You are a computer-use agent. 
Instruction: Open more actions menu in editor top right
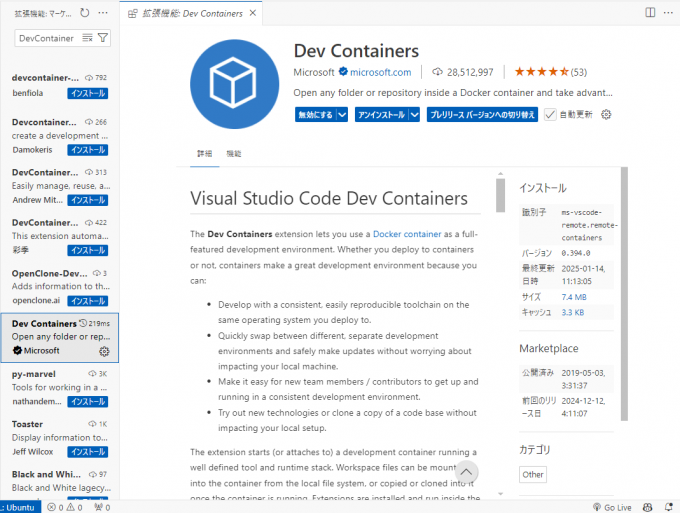[668, 13]
